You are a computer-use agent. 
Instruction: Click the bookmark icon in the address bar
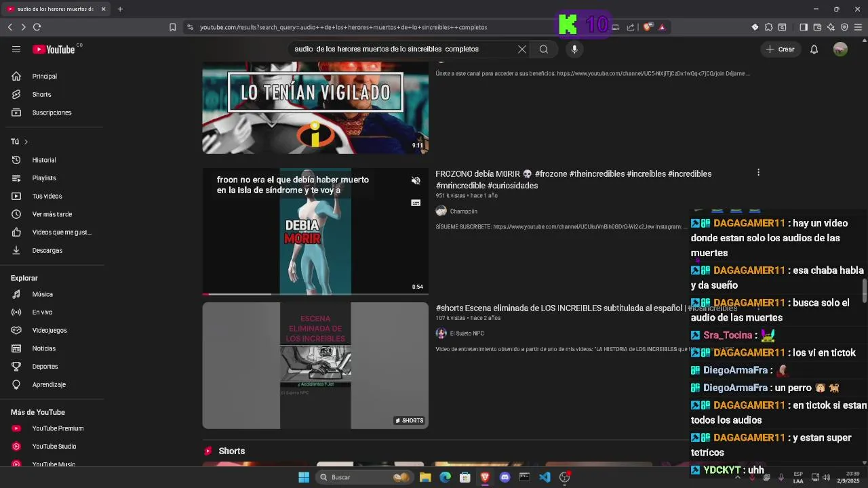coord(172,27)
